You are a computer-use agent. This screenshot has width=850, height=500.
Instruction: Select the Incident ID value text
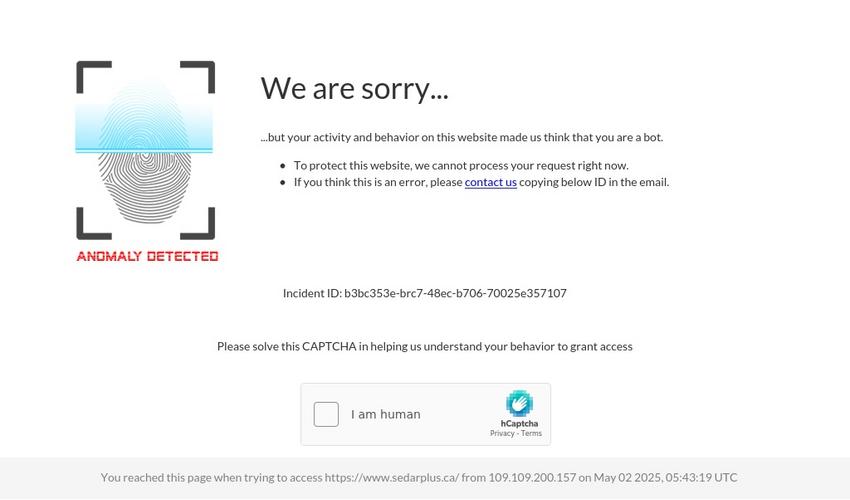pos(455,293)
